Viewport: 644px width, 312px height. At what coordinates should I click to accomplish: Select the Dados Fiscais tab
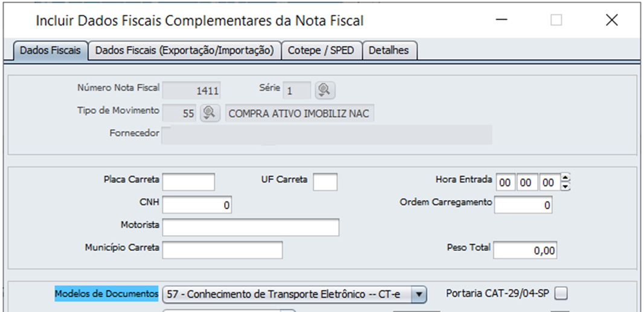(51, 51)
